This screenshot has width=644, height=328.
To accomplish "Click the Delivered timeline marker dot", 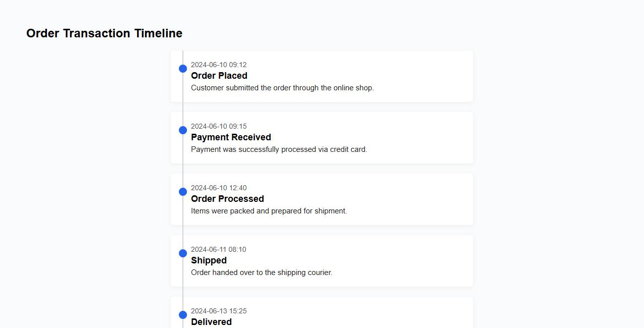I will tap(183, 315).
